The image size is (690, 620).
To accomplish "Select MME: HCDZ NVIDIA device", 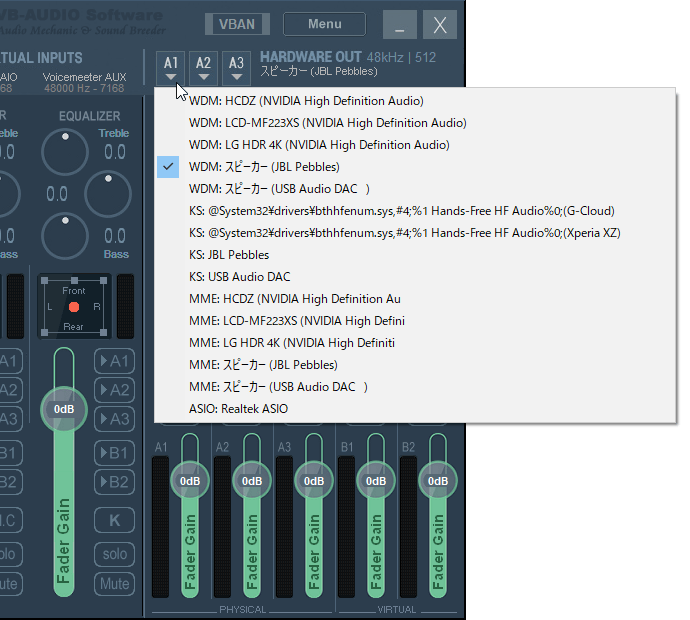I will point(415,299).
